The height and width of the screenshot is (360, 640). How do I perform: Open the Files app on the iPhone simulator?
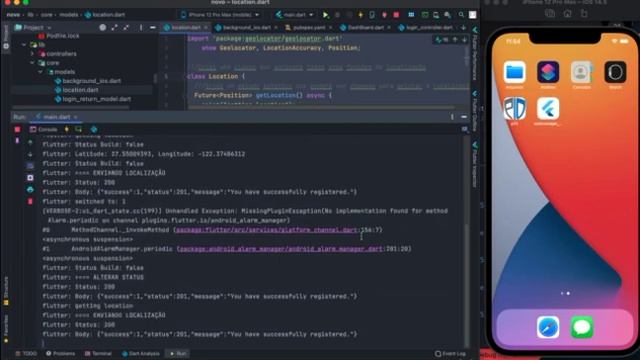point(514,72)
